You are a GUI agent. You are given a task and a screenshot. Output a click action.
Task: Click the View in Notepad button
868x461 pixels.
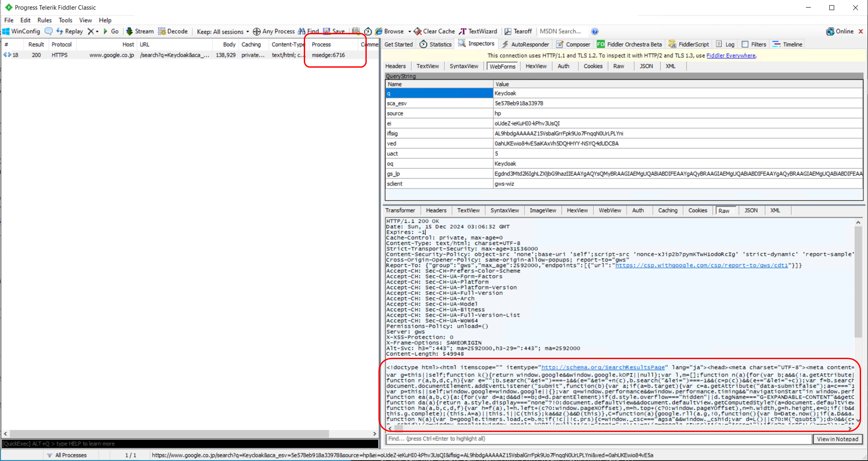coord(838,439)
